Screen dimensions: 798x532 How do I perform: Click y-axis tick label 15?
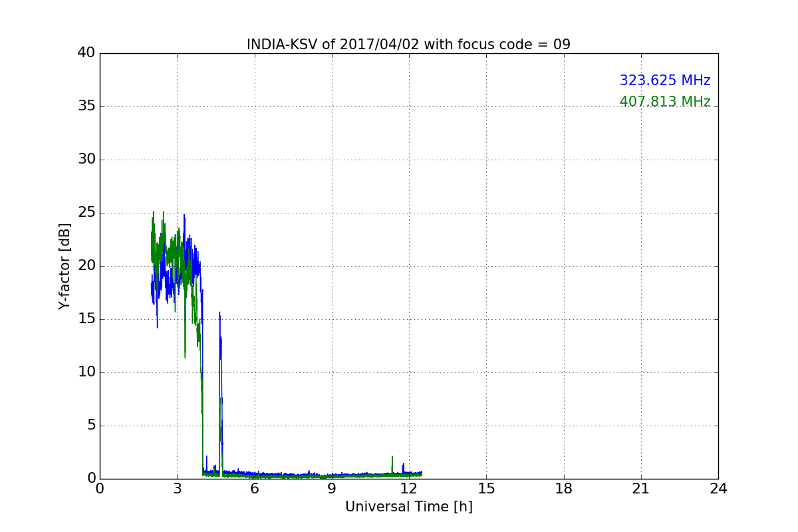86,319
